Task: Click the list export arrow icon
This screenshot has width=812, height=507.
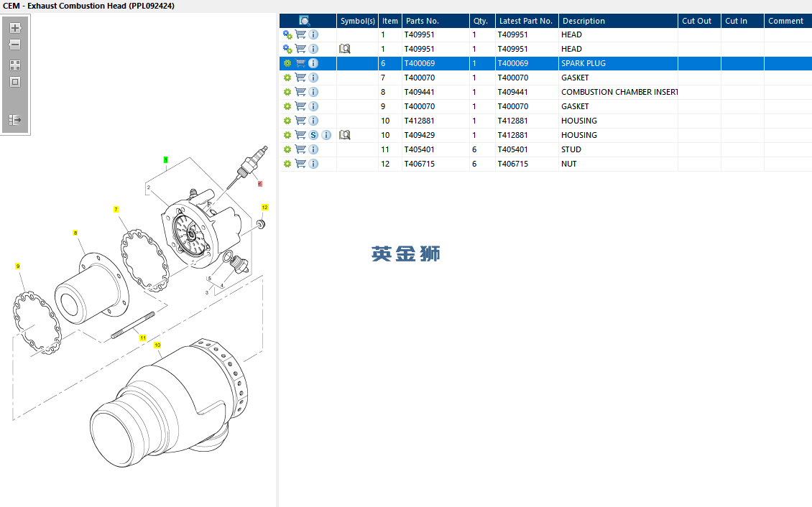Action: [15, 120]
